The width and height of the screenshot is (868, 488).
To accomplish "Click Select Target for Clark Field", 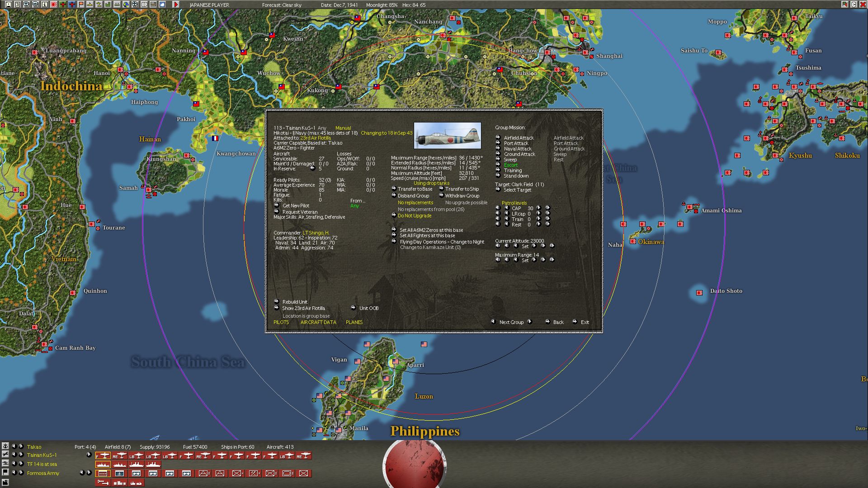I will pos(517,190).
